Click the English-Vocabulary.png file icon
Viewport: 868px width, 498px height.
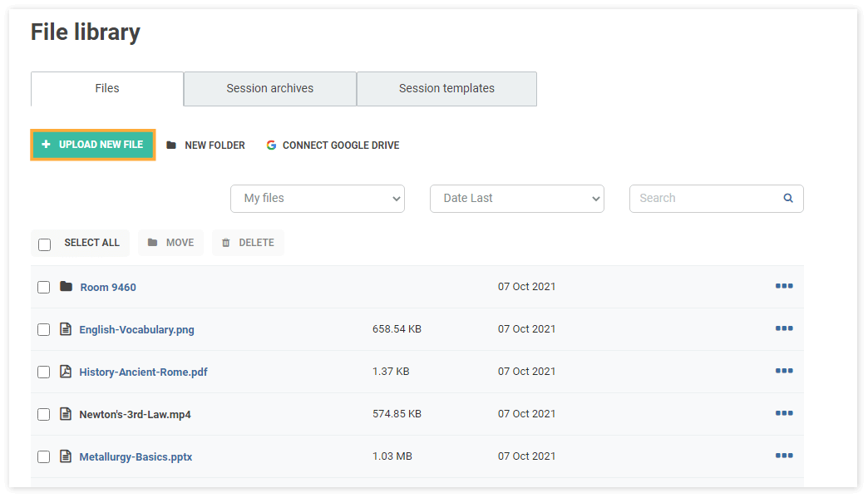click(66, 329)
